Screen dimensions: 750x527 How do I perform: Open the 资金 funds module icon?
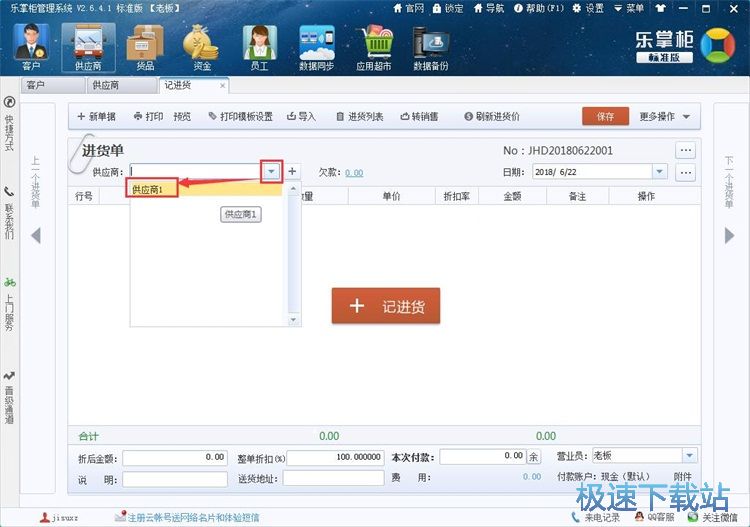tap(201, 47)
